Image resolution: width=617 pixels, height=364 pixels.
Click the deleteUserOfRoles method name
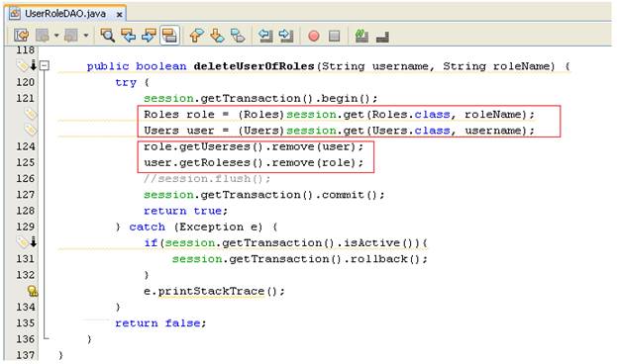click(x=254, y=66)
